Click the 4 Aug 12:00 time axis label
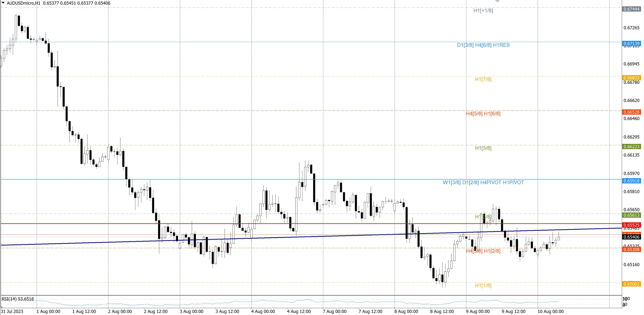Viewport: 644px width, 315px height. pos(299,311)
